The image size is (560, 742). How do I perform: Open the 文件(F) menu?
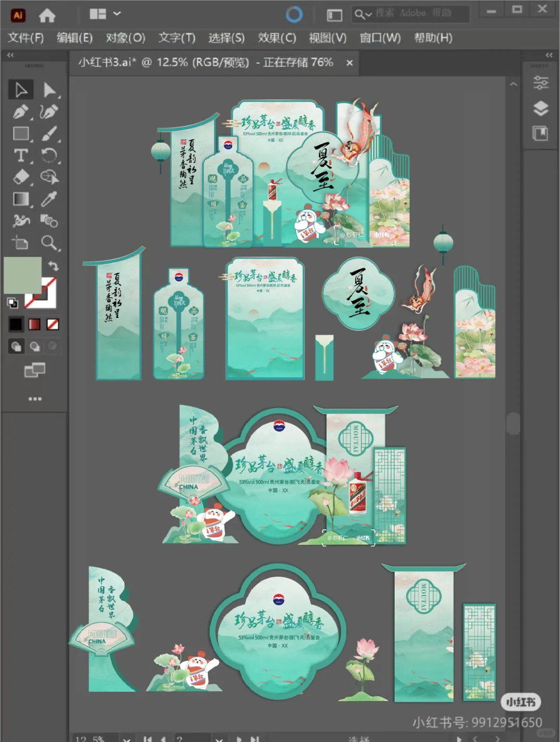pyautogui.click(x=25, y=38)
